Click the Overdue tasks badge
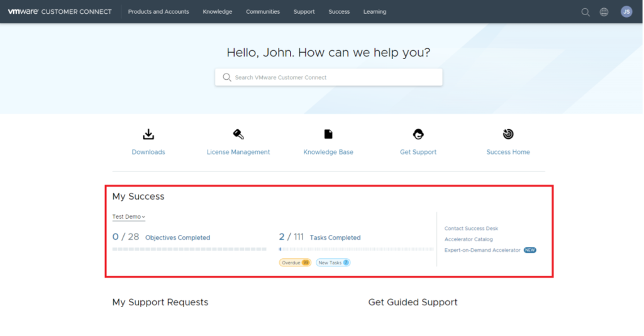The height and width of the screenshot is (336, 644). [x=295, y=263]
